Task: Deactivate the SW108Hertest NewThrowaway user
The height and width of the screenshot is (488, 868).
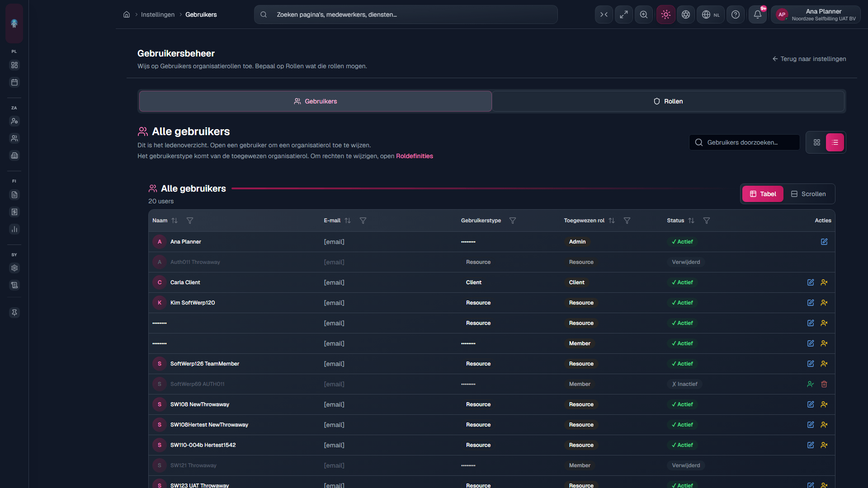Action: 824,425
